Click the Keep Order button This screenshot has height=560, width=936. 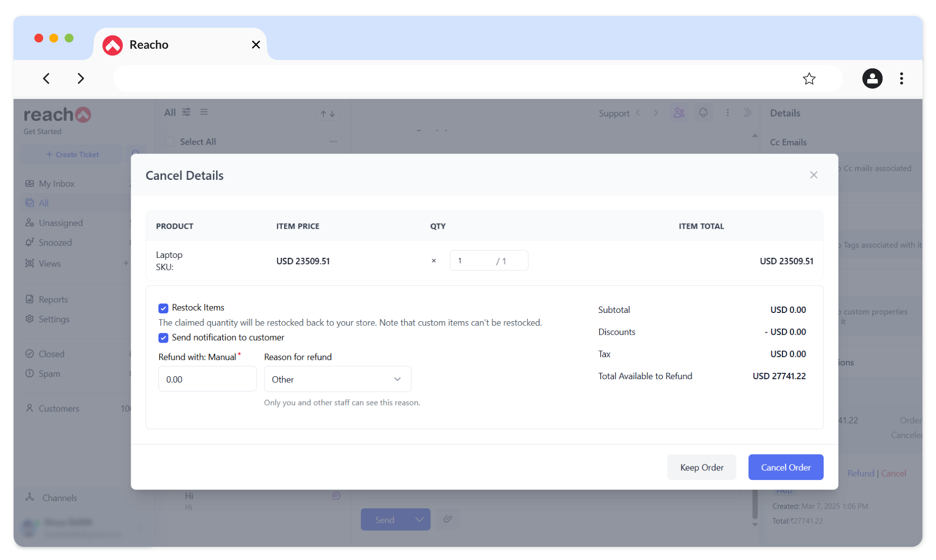pyautogui.click(x=701, y=467)
